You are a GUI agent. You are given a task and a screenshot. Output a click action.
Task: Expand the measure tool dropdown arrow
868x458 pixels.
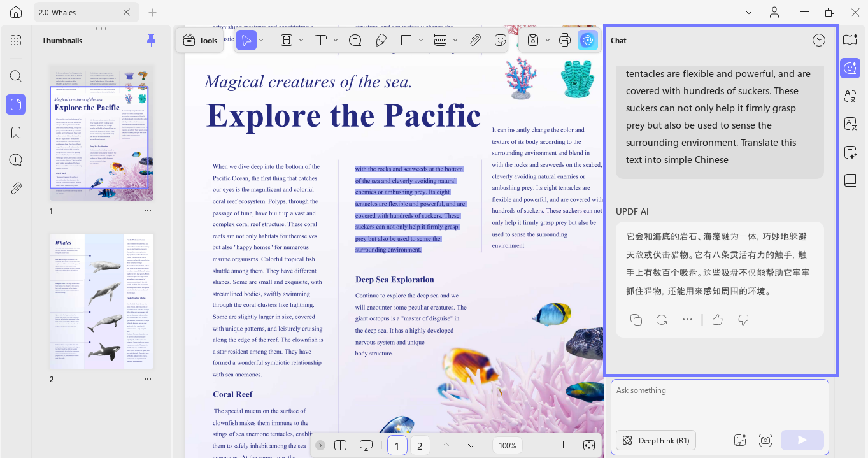[455, 40]
